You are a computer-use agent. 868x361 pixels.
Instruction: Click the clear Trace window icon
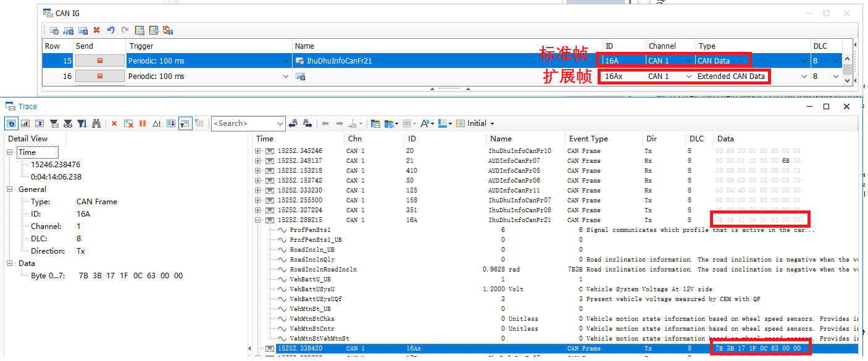[129, 123]
